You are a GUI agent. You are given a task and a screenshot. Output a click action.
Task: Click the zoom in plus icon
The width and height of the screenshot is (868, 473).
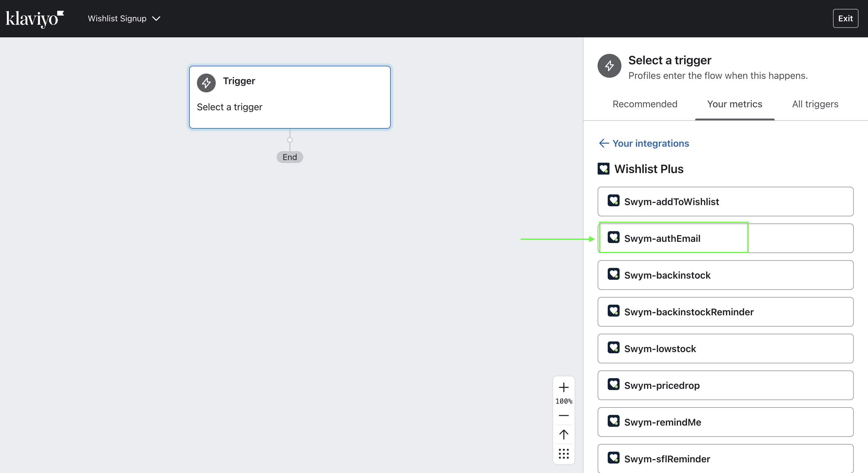pyautogui.click(x=563, y=387)
